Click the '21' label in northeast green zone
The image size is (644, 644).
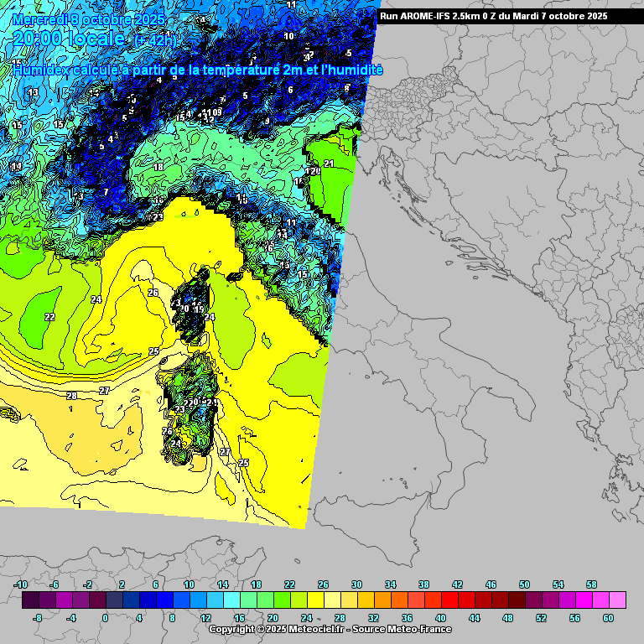(329, 164)
